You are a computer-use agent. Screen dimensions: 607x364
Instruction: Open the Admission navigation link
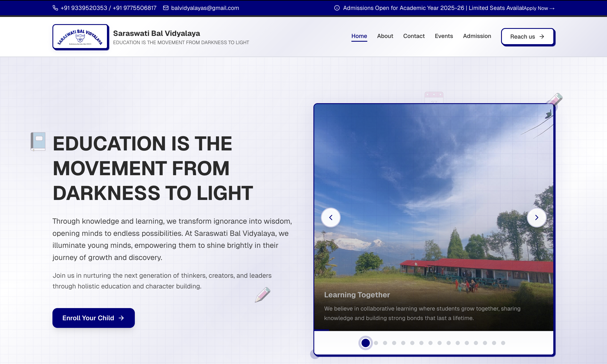[x=477, y=36]
